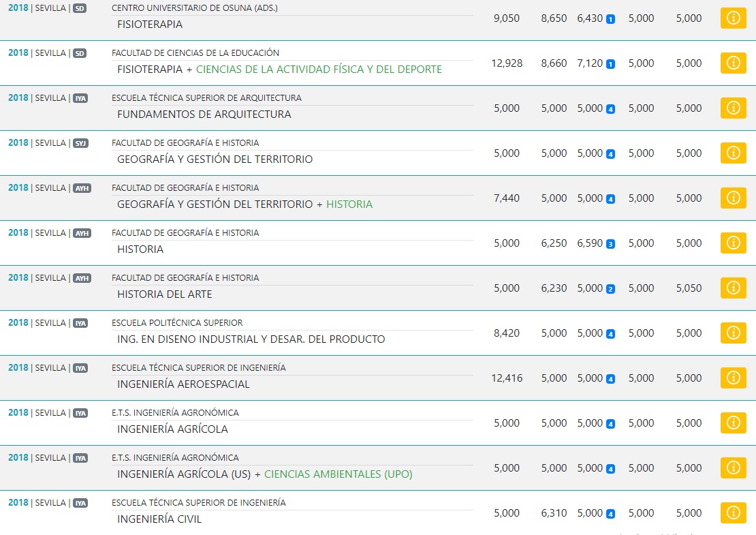Select Ingeniería Aeroespacial degree name

183,384
